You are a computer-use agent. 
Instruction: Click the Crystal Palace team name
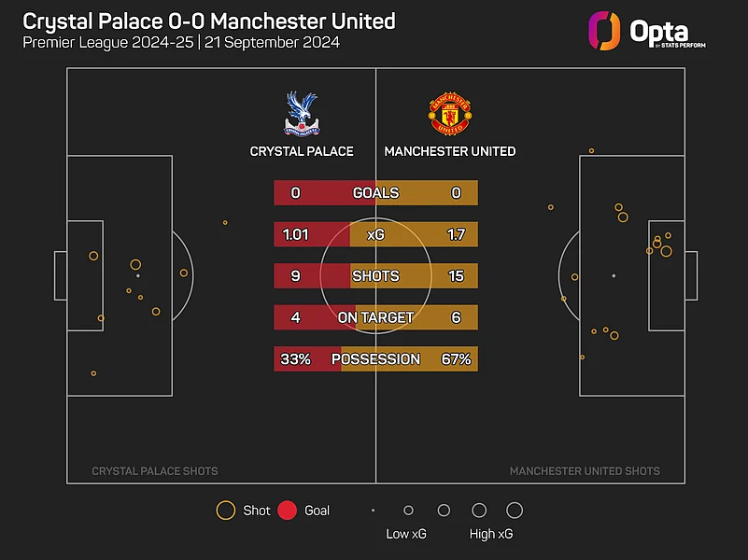point(302,151)
